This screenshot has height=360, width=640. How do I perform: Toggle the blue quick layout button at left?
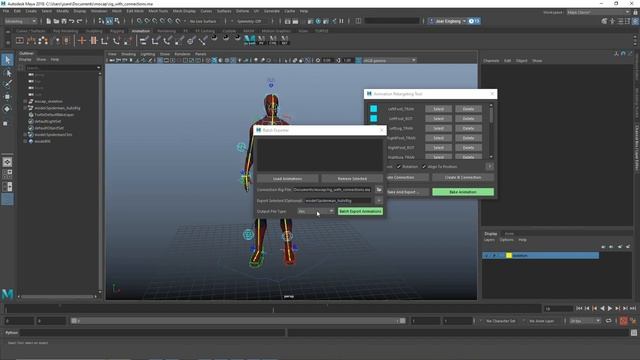7,199
